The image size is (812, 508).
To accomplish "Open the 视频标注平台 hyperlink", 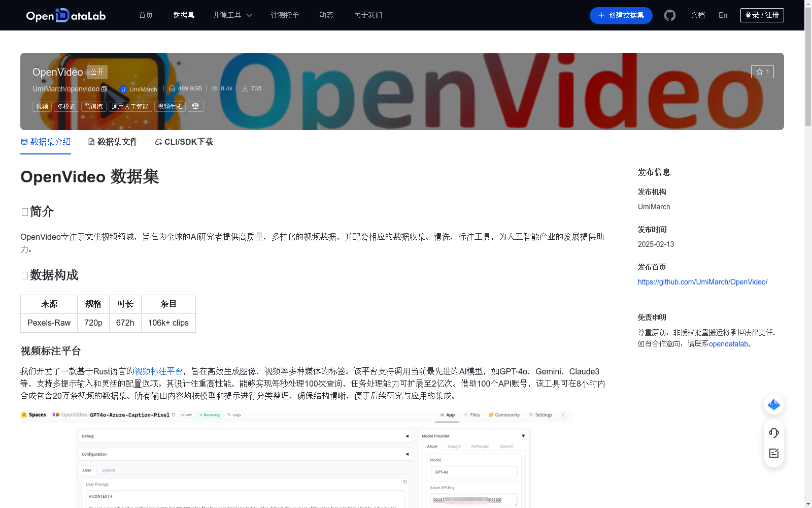I will point(158,371).
